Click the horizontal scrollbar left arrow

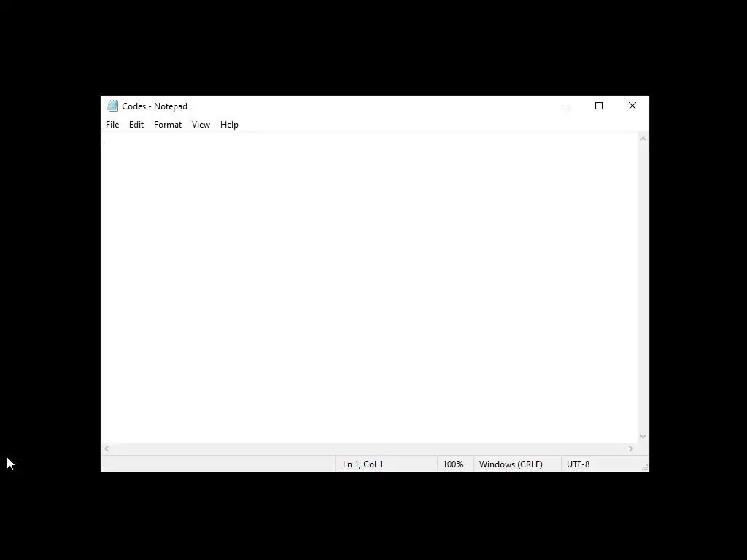point(107,448)
